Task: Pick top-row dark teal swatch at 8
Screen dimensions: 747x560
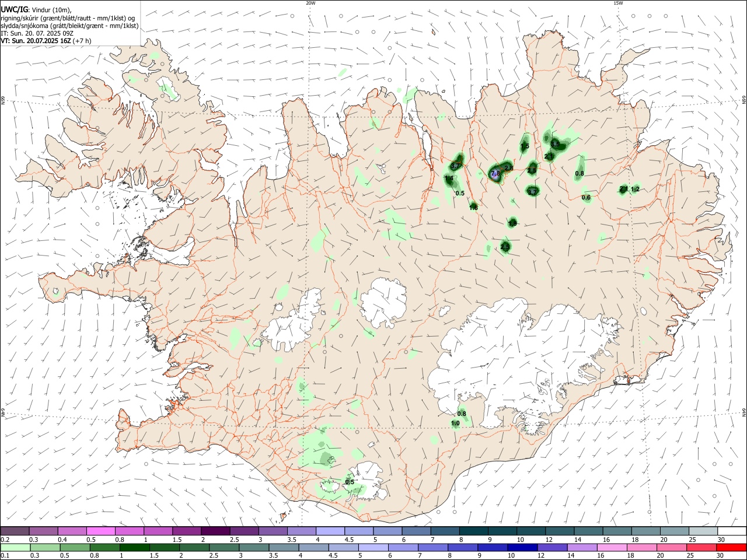Action: (x=474, y=531)
